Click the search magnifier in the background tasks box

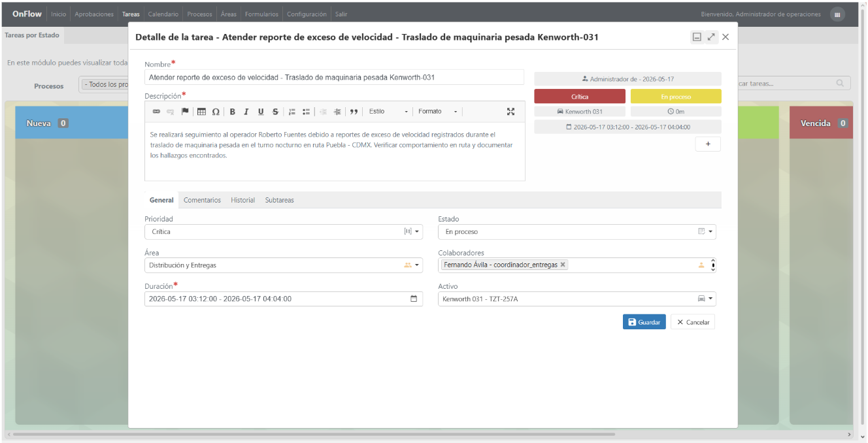click(840, 84)
